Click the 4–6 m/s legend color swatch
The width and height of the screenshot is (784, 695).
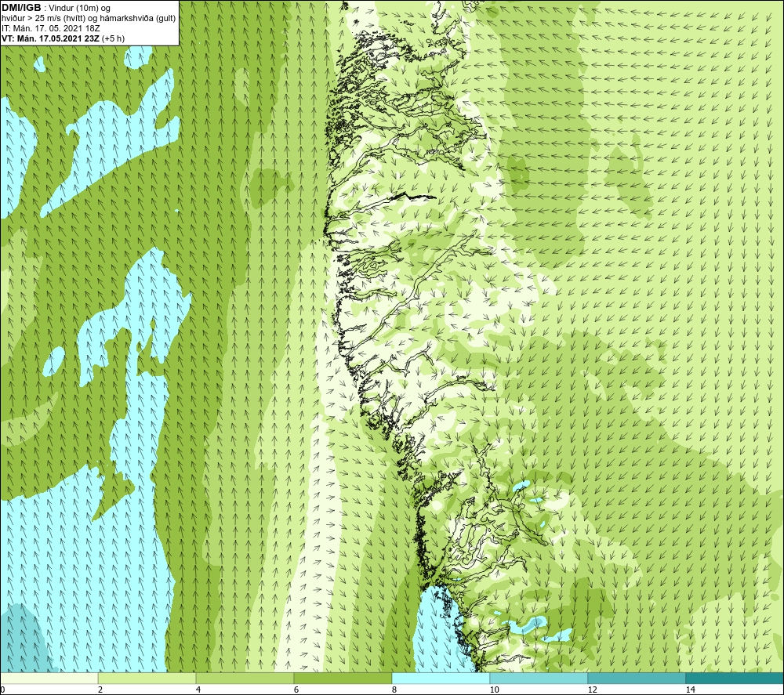(245, 679)
